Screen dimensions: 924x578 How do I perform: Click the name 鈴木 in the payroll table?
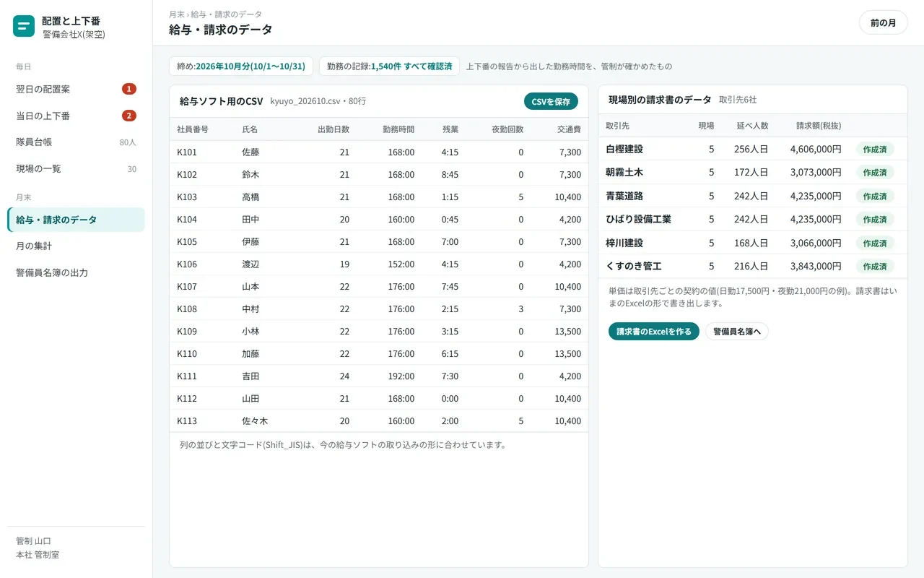point(250,175)
